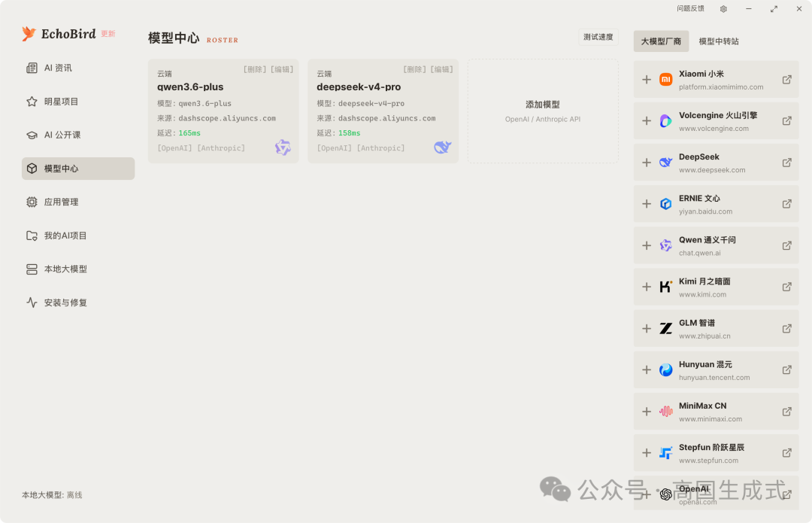
Task: Click the server icon for 本地大模型
Action: [32, 269]
